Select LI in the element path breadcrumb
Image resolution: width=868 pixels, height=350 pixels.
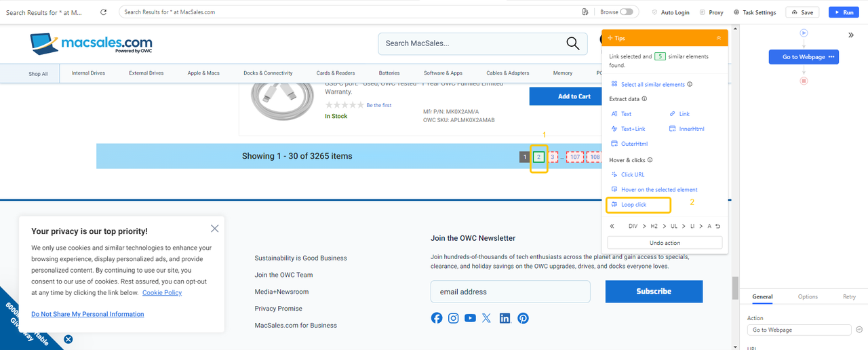[x=693, y=226]
